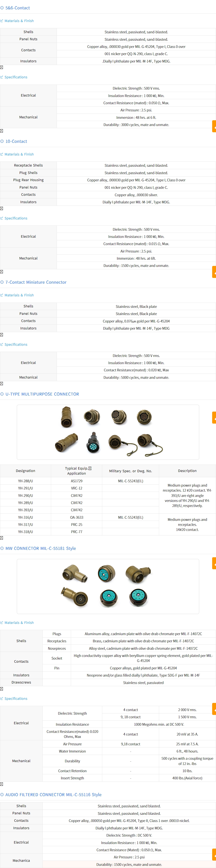Screen dimensions: 216x868
Task: Expand orange side tab beside U-Type connector photos
Action: click(x=214, y=418)
